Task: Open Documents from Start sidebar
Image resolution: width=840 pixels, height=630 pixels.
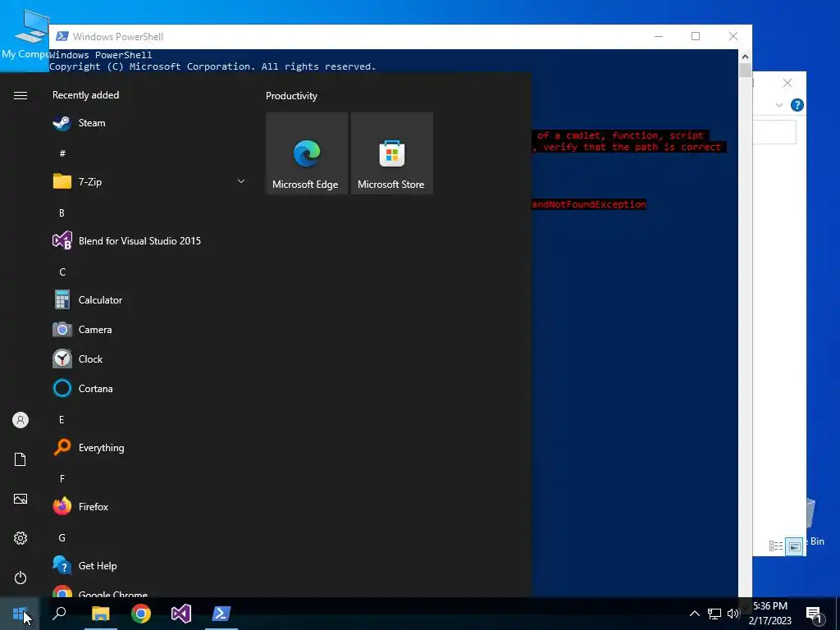Action: (x=21, y=459)
